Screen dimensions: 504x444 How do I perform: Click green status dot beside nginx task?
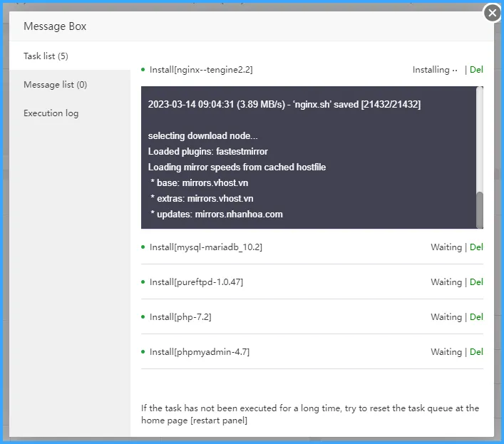pyautogui.click(x=143, y=69)
